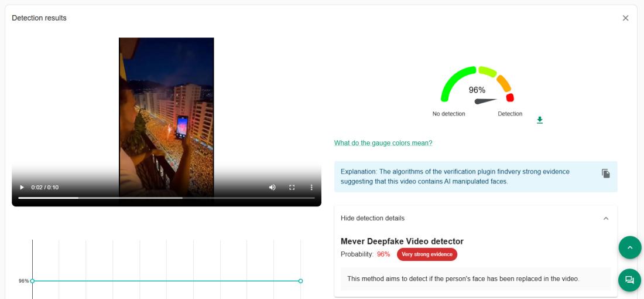Image resolution: width=644 pixels, height=299 pixels.
Task: Collapse detection details using the chevron
Action: (x=606, y=218)
